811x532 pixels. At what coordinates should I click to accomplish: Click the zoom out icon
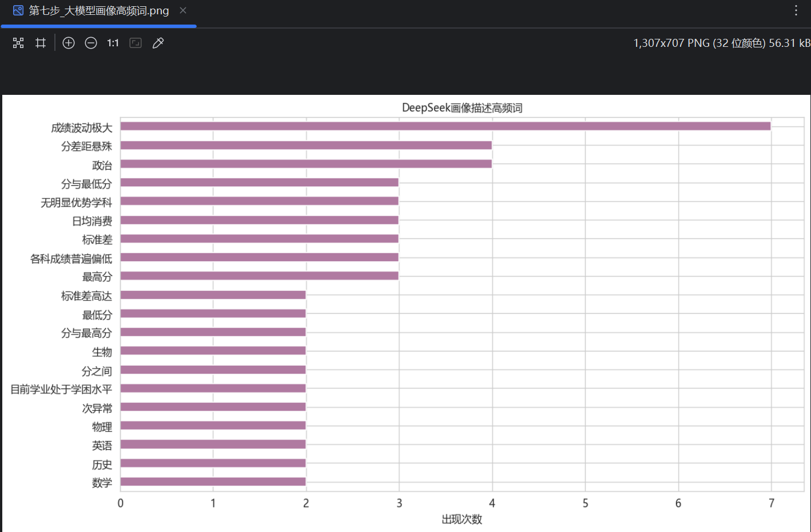(x=91, y=43)
